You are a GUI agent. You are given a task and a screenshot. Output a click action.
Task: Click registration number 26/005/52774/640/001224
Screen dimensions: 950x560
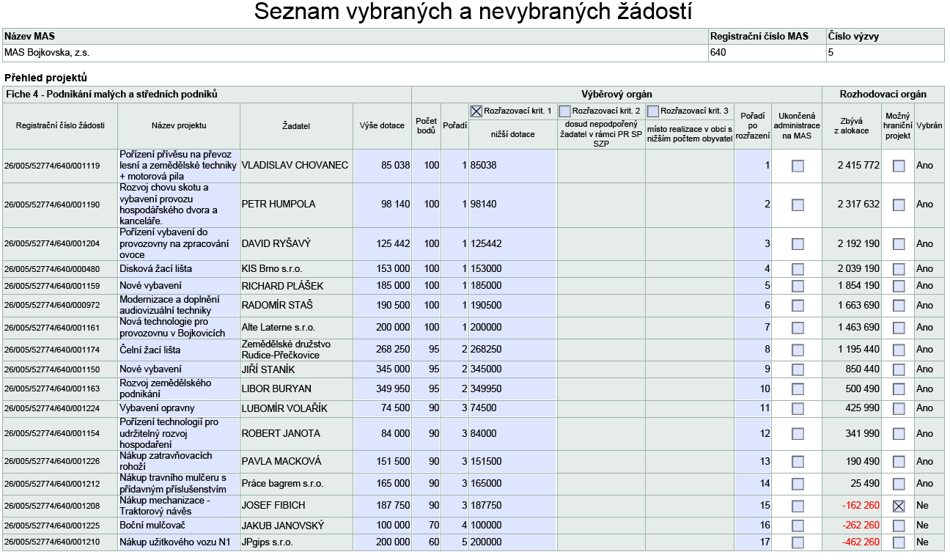pyautogui.click(x=59, y=408)
